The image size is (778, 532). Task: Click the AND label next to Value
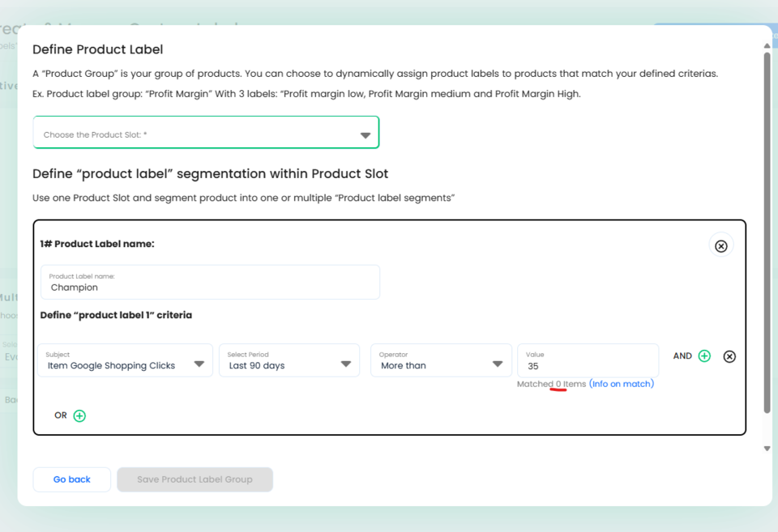coord(682,356)
